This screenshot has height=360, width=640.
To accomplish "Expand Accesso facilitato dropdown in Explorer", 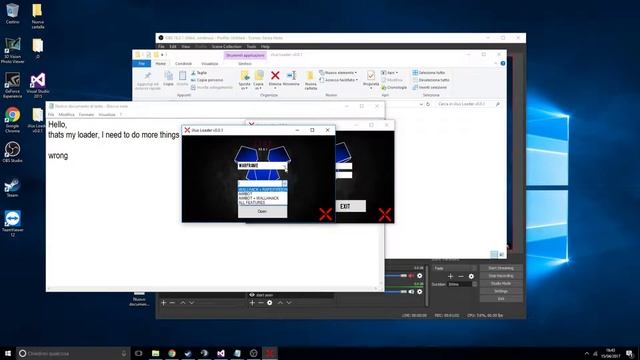I will click(339, 80).
